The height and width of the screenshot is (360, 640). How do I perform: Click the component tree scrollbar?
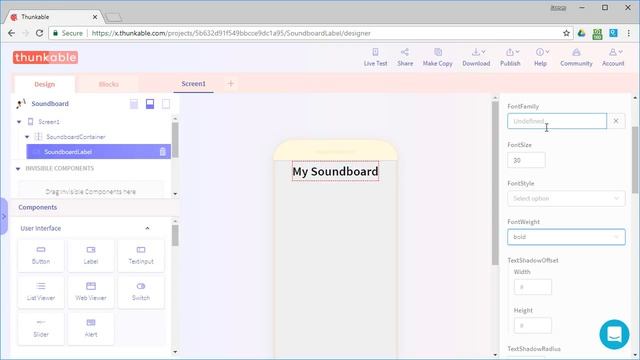175,140
